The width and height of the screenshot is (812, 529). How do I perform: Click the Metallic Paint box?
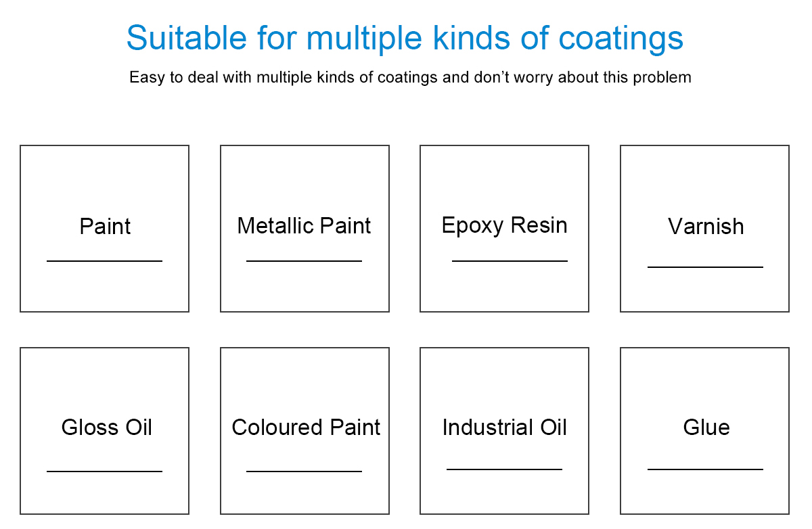pyautogui.click(x=304, y=229)
